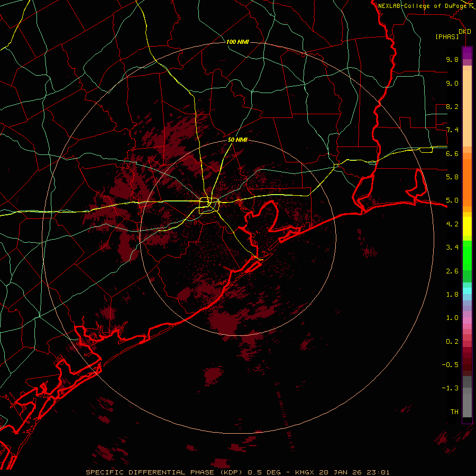Click the 7.4 value on color scale
Image resolution: width=476 pixels, height=476 pixels.
click(x=452, y=130)
